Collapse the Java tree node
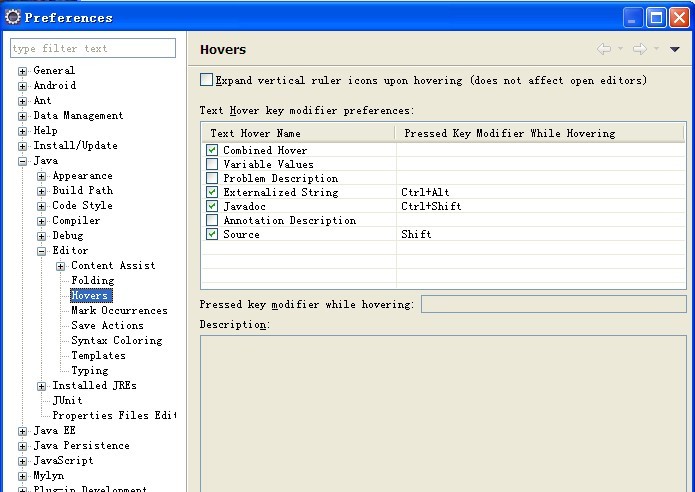This screenshot has width=695, height=492. coord(22,161)
